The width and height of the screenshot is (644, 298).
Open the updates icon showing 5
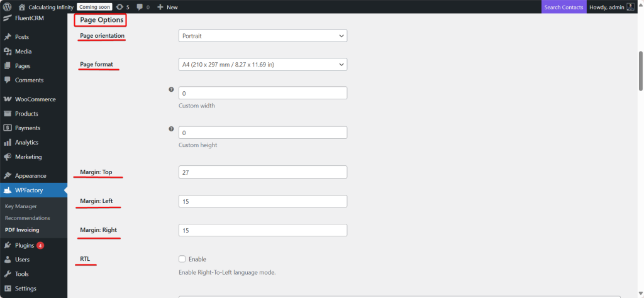tap(119, 7)
